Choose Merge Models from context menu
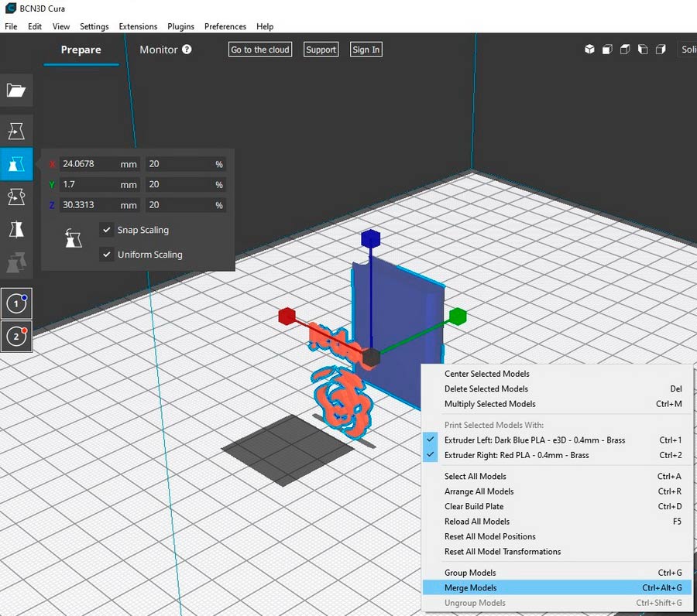697x616 pixels. (x=471, y=588)
